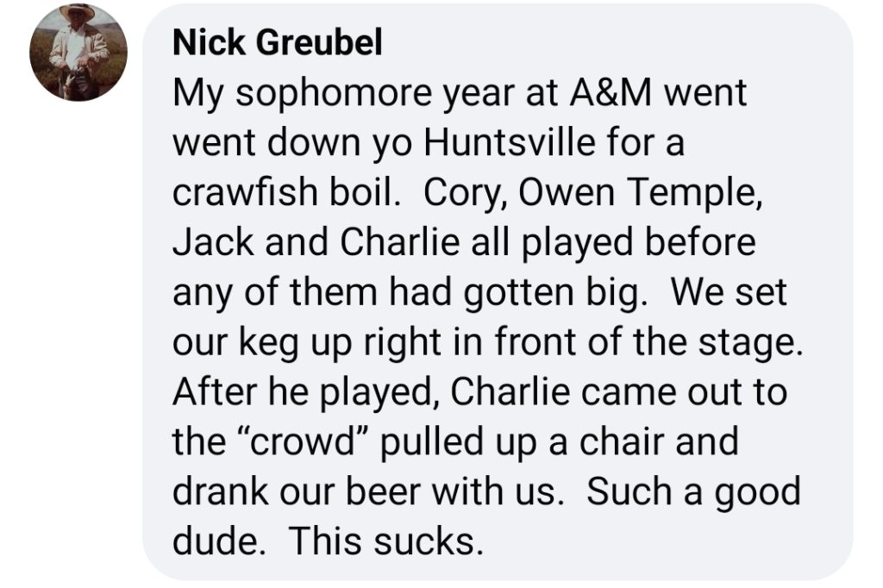Click the final sentence "This sucks."
Screen dimensions: 883x588
(385, 541)
